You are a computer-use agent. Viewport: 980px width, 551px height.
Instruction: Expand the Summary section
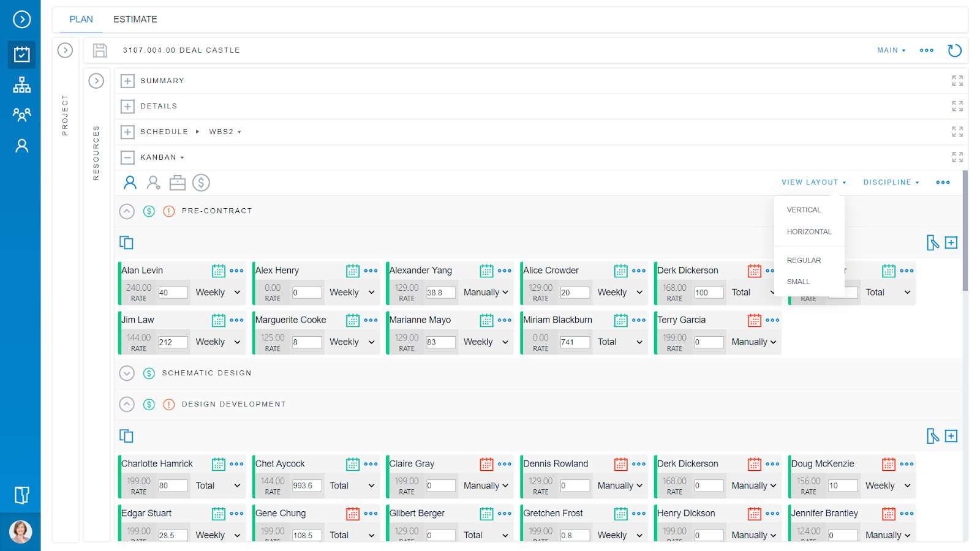127,80
